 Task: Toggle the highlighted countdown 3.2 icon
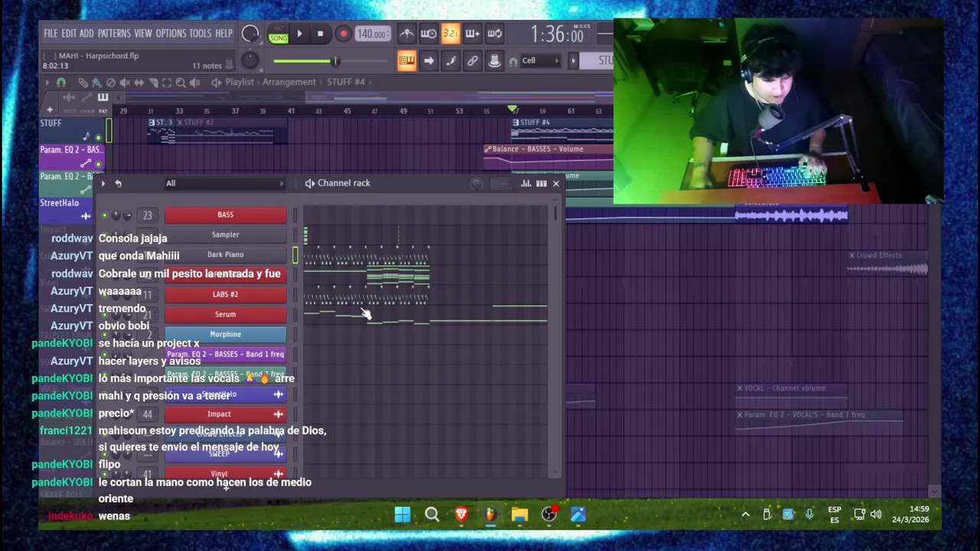(451, 34)
